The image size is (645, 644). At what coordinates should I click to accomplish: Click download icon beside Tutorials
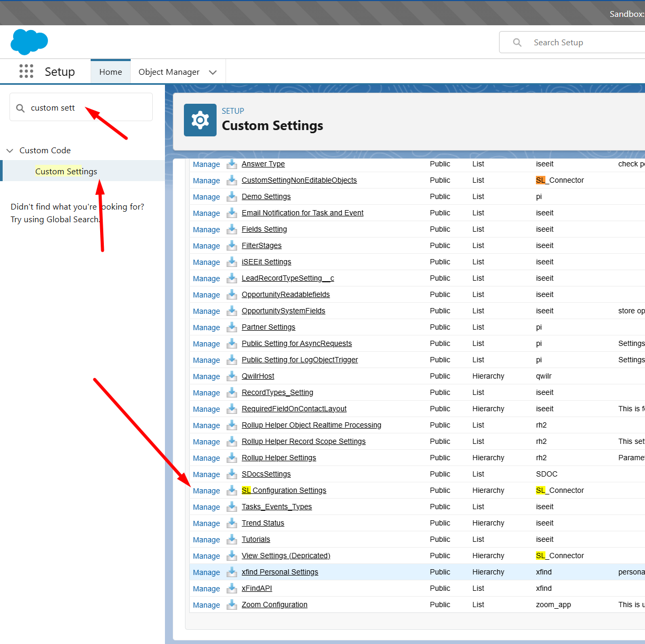click(x=232, y=539)
